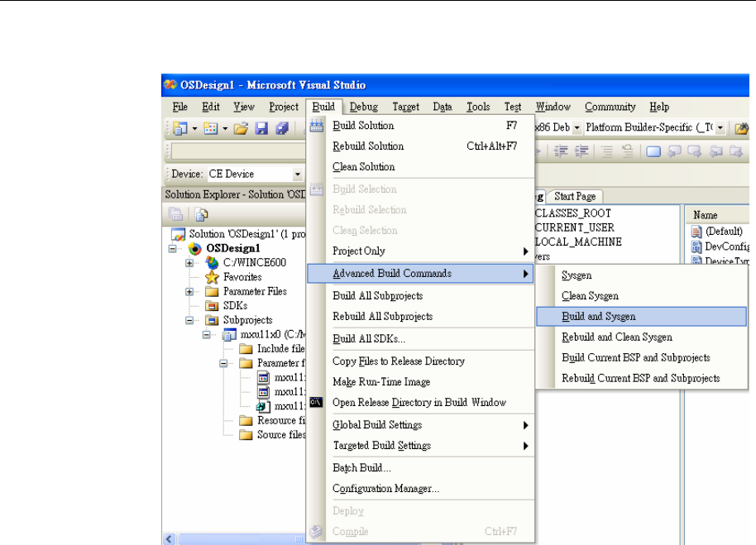Image resolution: width=756 pixels, height=545 pixels.
Task: Click the Favorites star icon
Action: coord(212,277)
